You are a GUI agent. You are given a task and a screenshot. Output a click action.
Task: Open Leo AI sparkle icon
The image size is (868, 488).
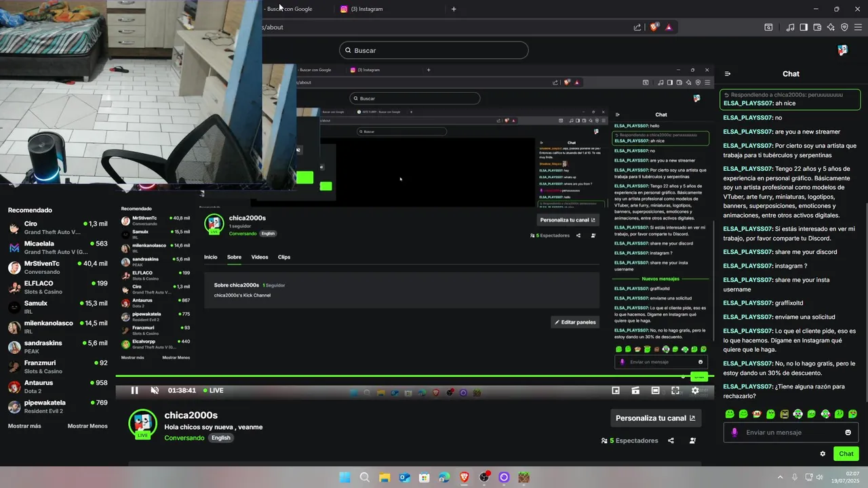831,27
